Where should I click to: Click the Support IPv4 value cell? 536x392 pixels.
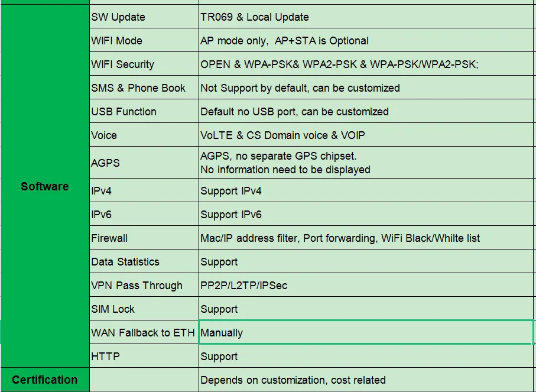pos(366,191)
